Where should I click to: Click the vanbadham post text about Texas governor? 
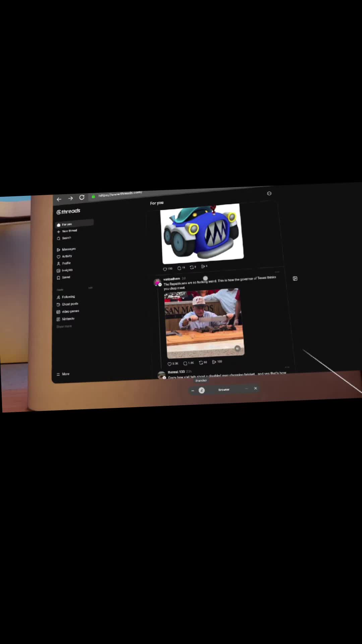[220, 283]
